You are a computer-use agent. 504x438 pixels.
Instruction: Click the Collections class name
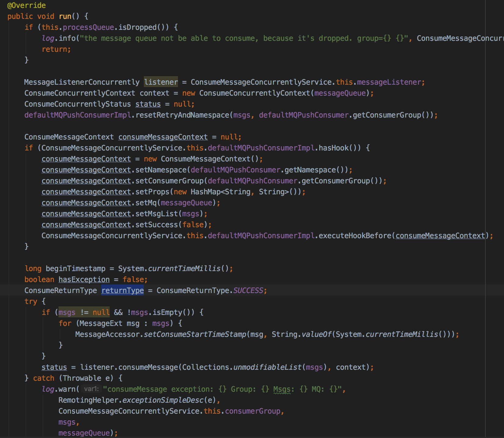[x=206, y=367]
